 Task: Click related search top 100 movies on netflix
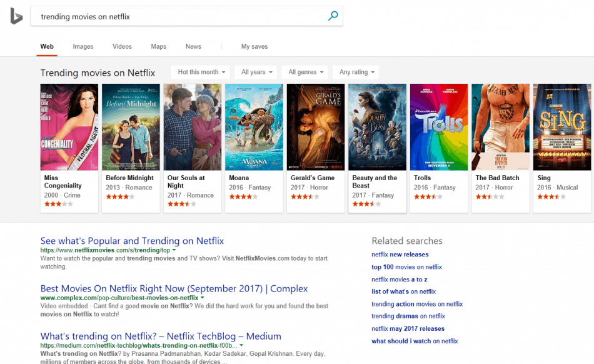coord(406,267)
